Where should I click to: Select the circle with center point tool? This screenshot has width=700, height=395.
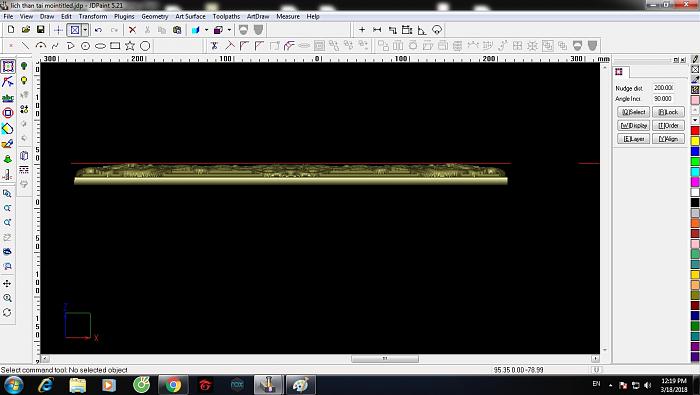tap(85, 46)
